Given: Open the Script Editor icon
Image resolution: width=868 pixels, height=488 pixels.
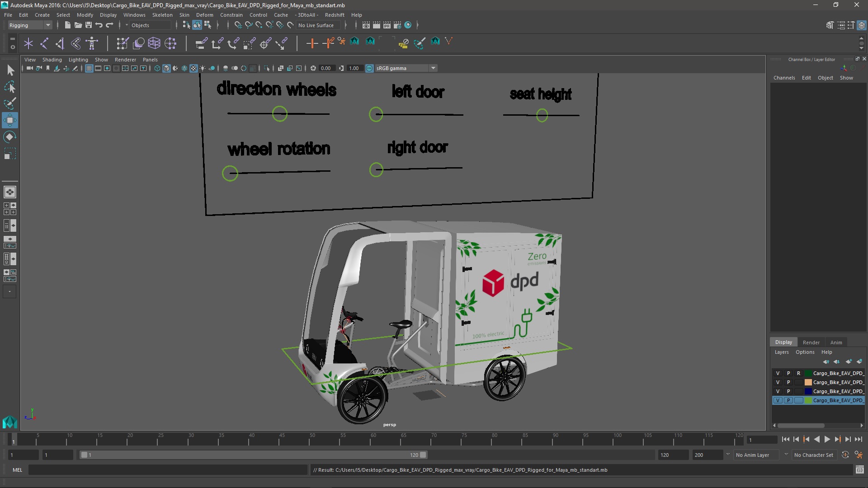Looking at the screenshot, I should (859, 470).
